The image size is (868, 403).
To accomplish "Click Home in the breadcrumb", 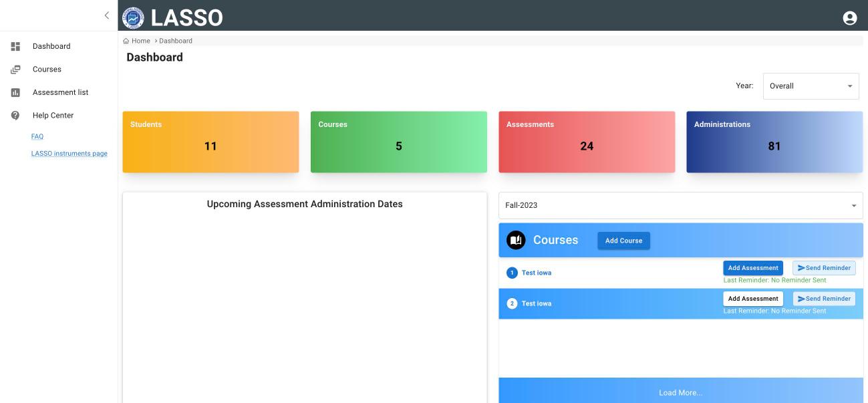I will 140,41.
